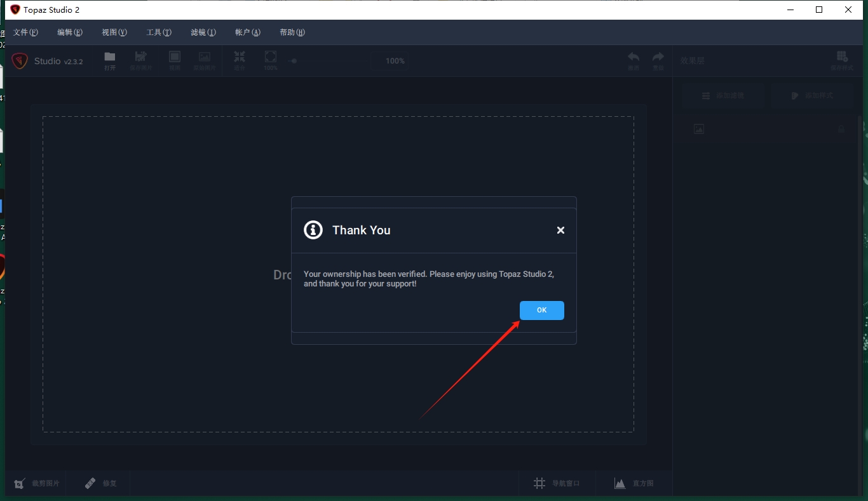The height and width of the screenshot is (501, 868).
Task: Maximize the Topaz Studio 2 window
Action: [819, 10]
